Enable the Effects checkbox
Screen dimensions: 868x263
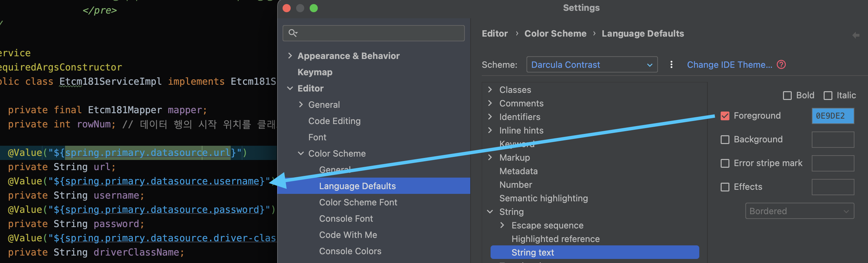click(725, 187)
